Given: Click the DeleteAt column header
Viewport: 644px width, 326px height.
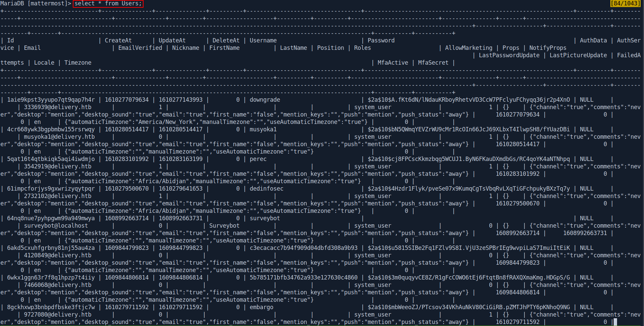Looking at the screenshot, I should [x=226, y=40].
